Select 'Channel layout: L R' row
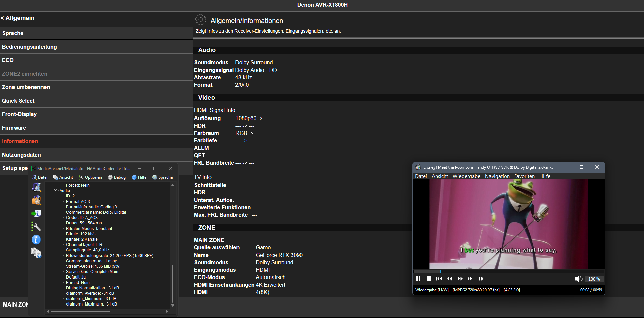Viewport: 644px width, 318px height. (x=84, y=245)
